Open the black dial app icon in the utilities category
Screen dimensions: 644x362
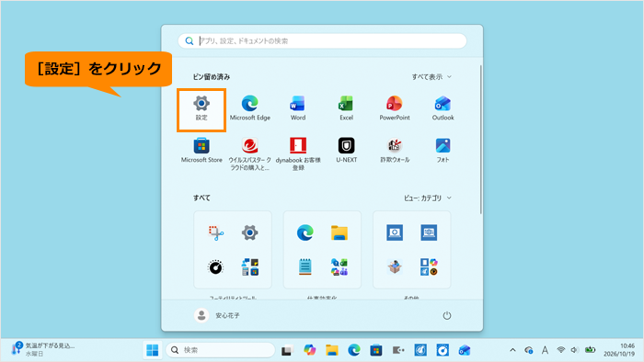coord(215,266)
